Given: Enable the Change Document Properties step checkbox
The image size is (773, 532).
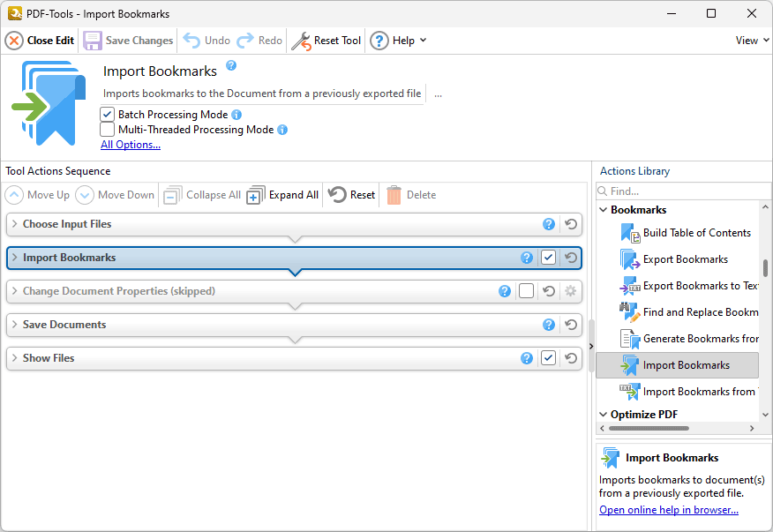Looking at the screenshot, I should point(526,291).
